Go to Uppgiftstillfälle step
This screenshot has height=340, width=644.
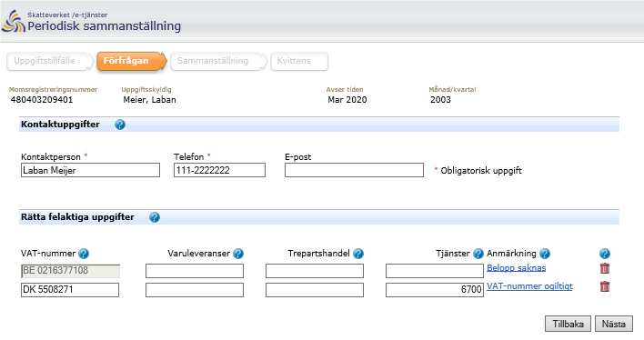pyautogui.click(x=49, y=61)
